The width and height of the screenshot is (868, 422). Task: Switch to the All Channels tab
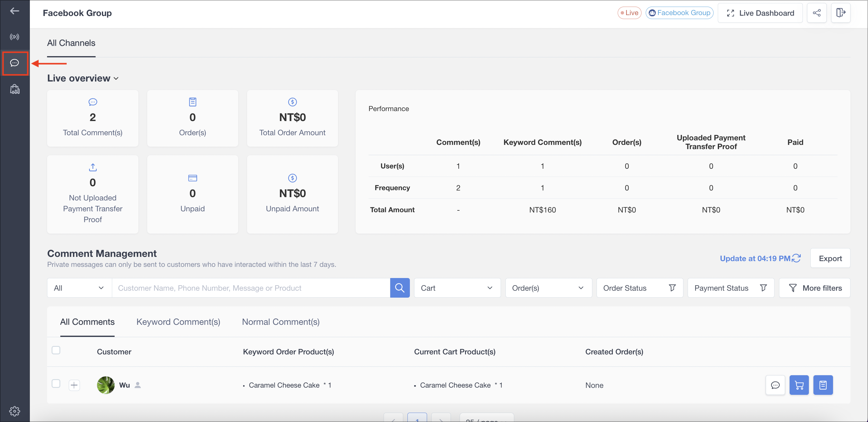point(71,43)
